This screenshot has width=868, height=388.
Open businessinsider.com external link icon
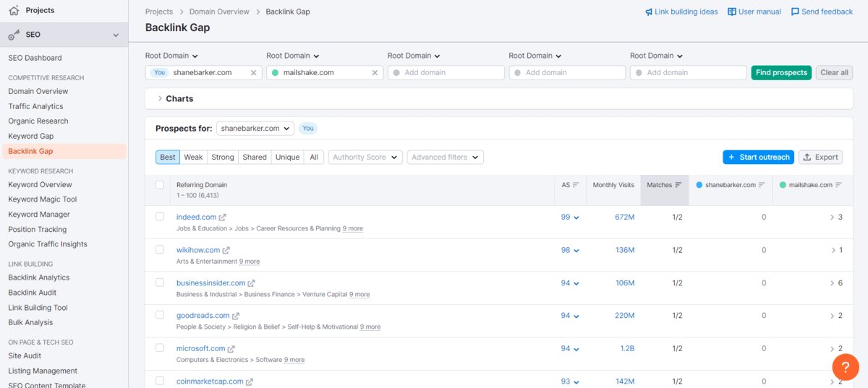252,284
